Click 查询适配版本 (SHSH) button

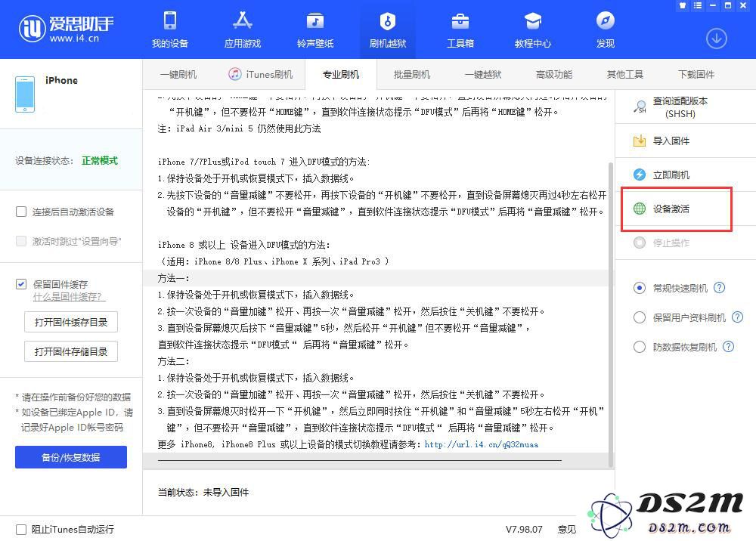tap(686, 107)
